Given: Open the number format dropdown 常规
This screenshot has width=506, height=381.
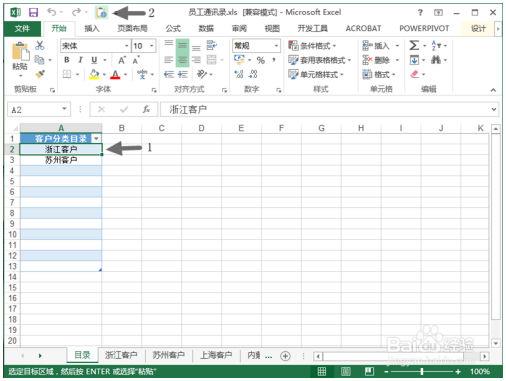Looking at the screenshot, I should click(x=276, y=46).
